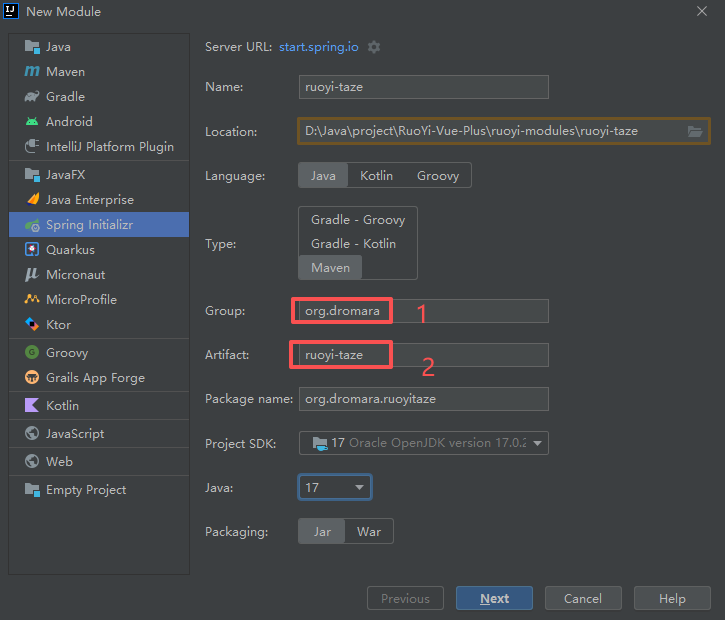
Task: Click the MicroProfile icon
Action: 32,299
